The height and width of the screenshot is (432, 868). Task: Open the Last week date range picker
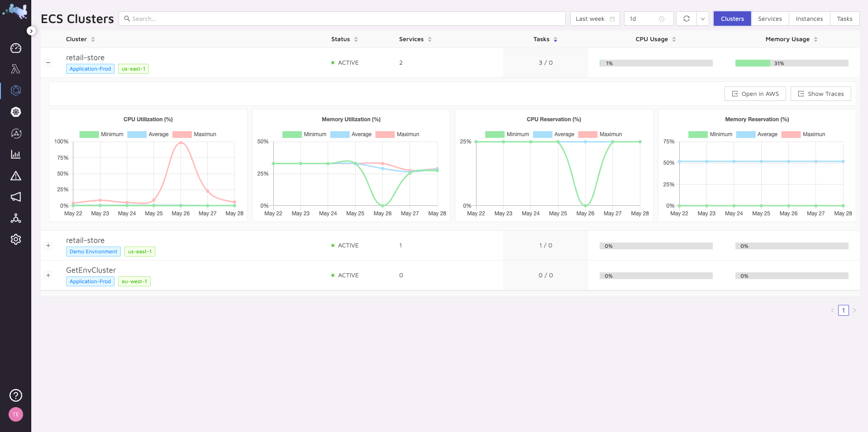click(595, 19)
